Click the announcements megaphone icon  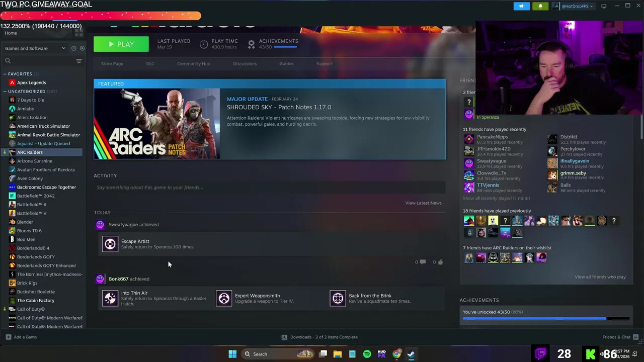tap(522, 6)
